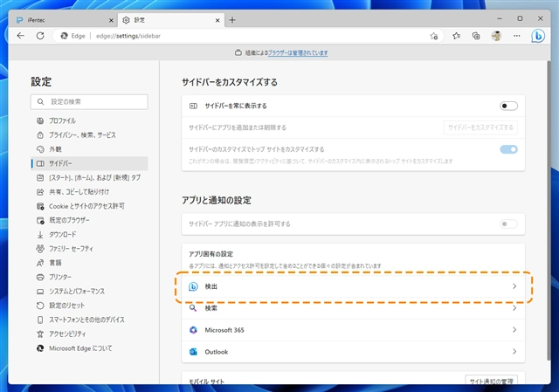Maximize the Edge window

tap(520, 18)
